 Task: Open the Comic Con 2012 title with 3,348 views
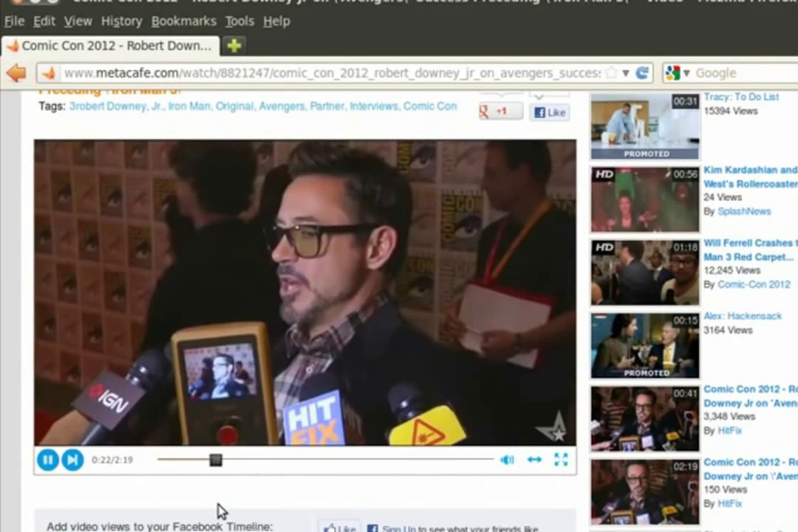click(751, 396)
